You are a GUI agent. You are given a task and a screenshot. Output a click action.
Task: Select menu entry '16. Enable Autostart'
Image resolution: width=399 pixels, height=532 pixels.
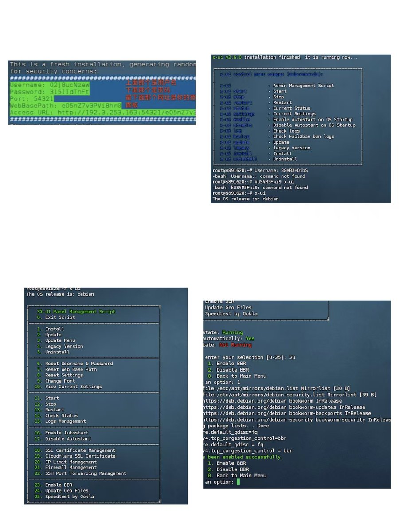coord(62,433)
